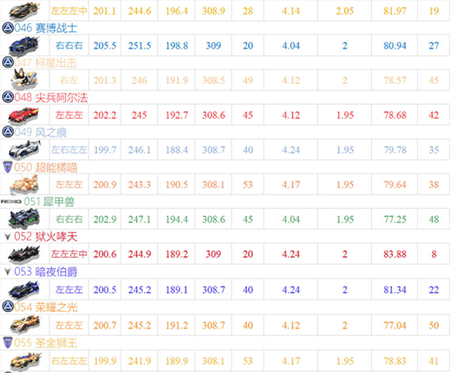Select the 189.2 value cell
Image resolution: width=450 pixels, height=373 pixels.
177,254
